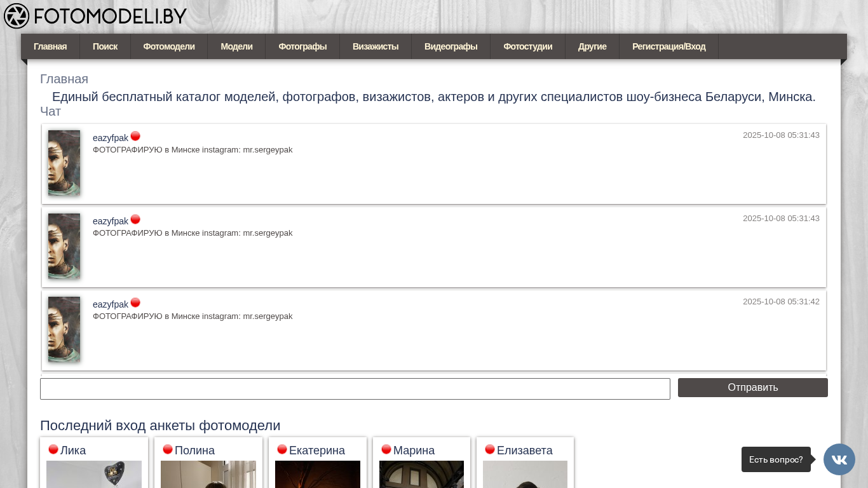
Task: Click the FOTOMODELI.BY aperture logo
Action: tap(95, 16)
